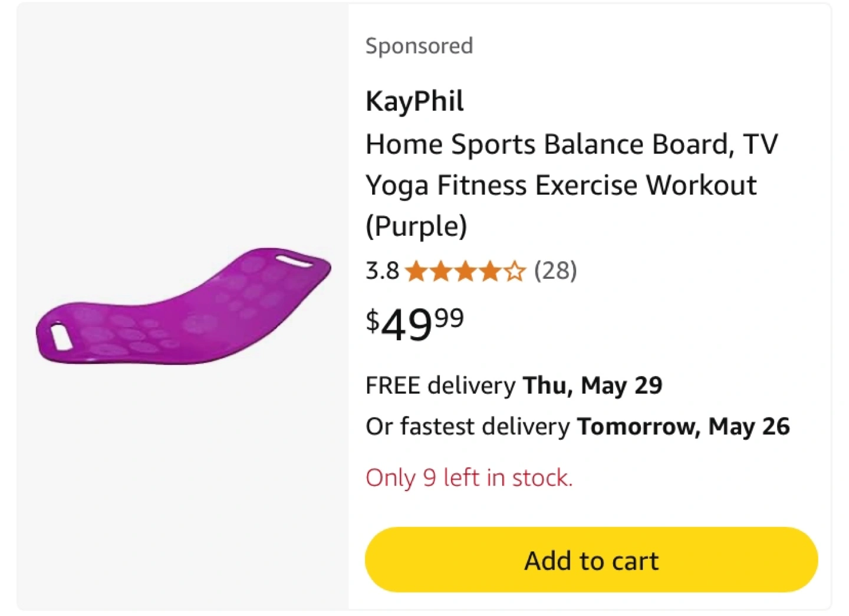Click the Home Sports Balance Board title

click(x=571, y=185)
